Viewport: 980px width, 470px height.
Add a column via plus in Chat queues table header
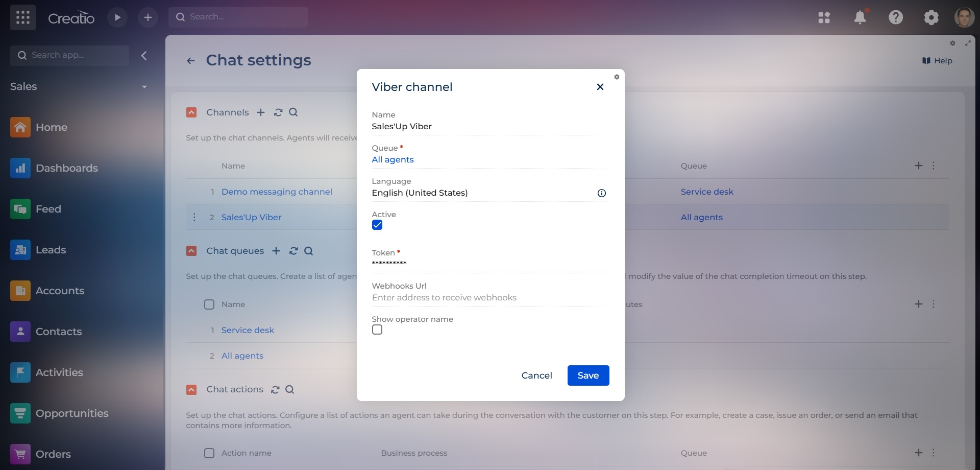(919, 304)
